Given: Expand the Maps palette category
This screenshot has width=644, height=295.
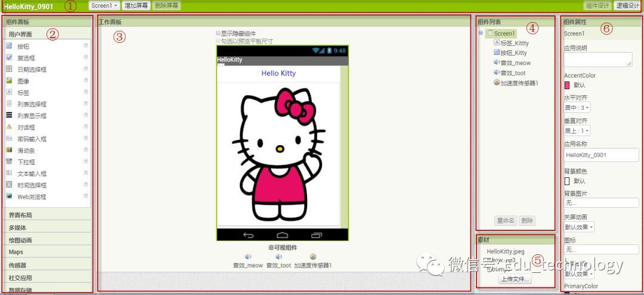Looking at the screenshot, I should coord(48,252).
